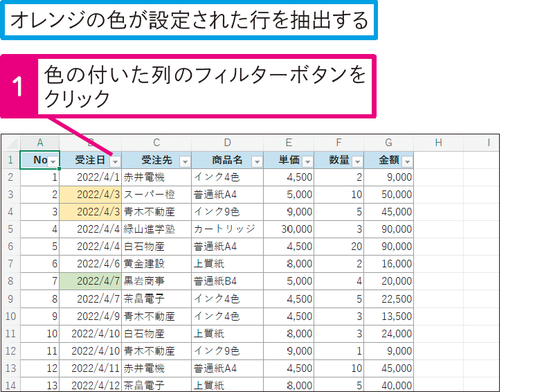Open the 数量 column filter dropdown
542x392 pixels.
point(357,161)
